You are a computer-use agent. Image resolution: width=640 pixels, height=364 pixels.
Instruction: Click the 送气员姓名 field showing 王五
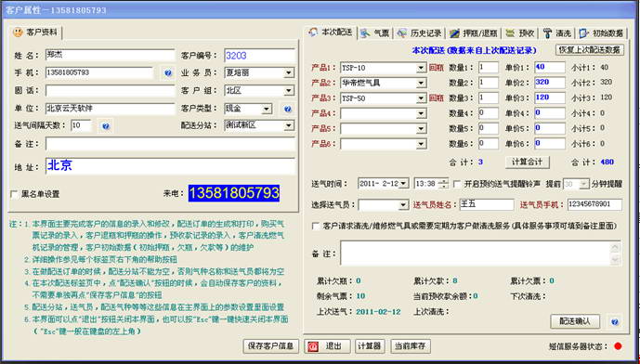click(x=487, y=205)
